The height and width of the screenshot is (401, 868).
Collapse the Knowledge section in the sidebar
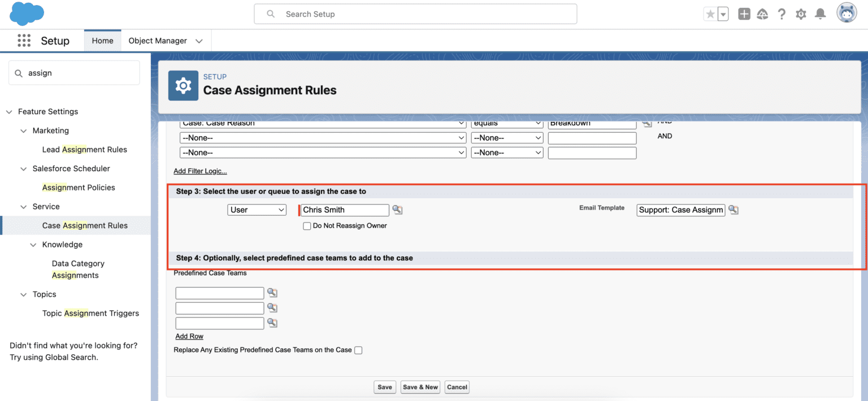(33, 244)
